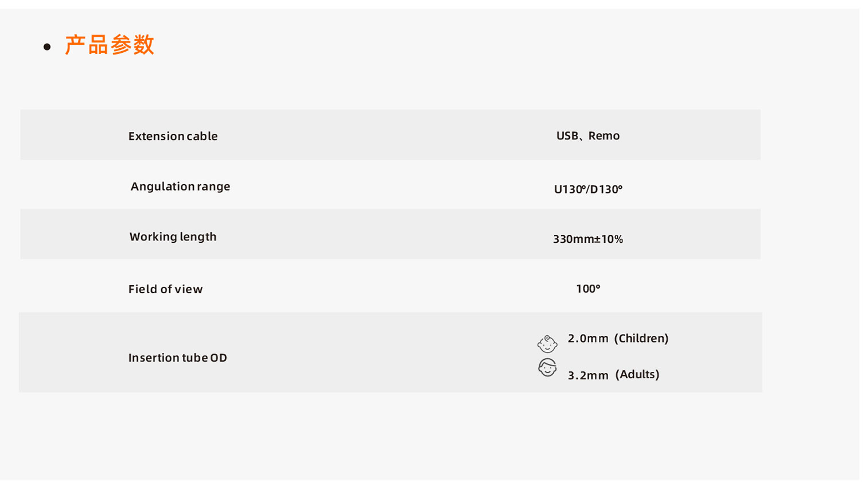Click the (Adults) text

coord(637,375)
